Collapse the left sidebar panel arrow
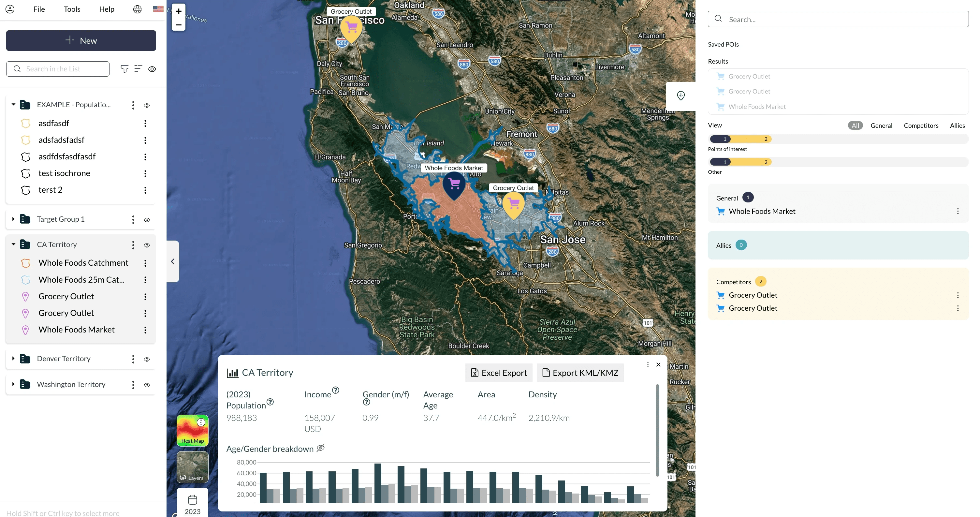Screen dimensions: 980x517 pos(173,261)
